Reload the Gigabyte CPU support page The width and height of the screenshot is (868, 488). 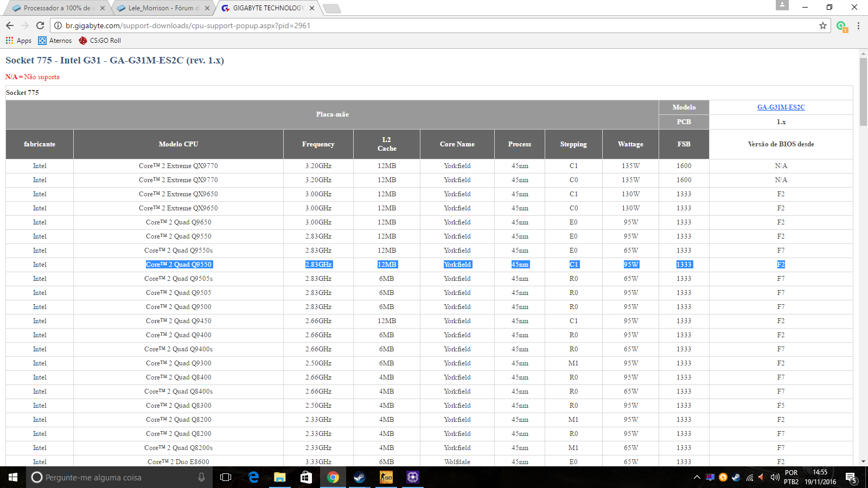tap(40, 25)
